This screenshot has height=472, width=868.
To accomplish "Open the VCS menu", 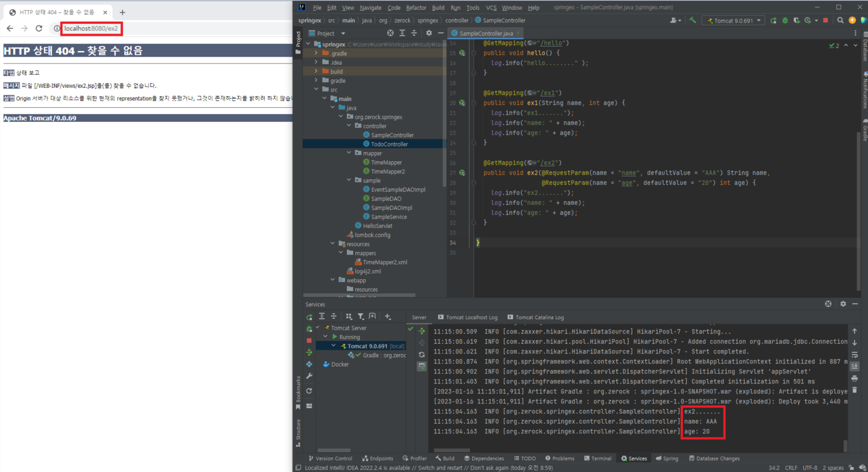I will 491,7.
